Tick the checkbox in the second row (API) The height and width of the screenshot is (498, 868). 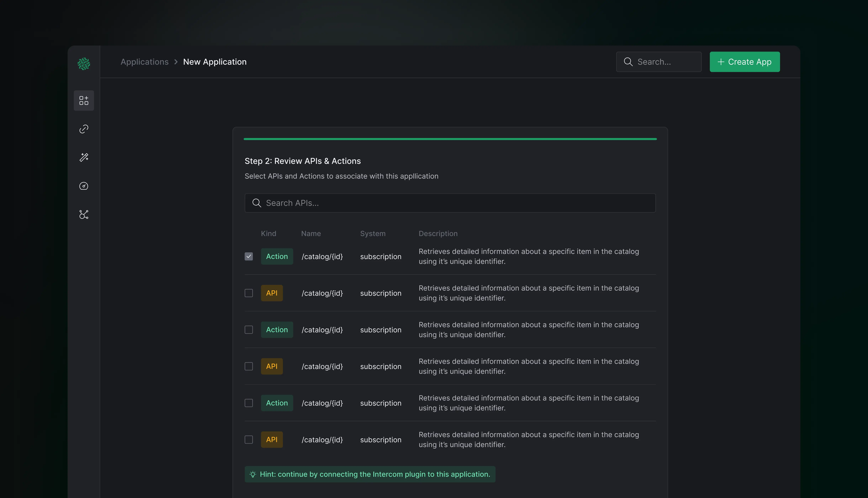pos(249,293)
